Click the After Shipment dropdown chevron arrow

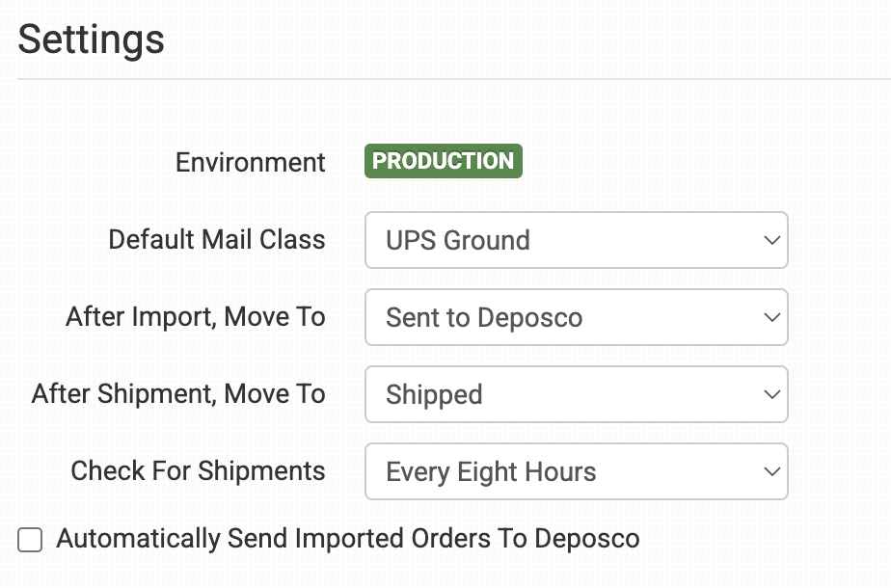pyautogui.click(x=770, y=394)
